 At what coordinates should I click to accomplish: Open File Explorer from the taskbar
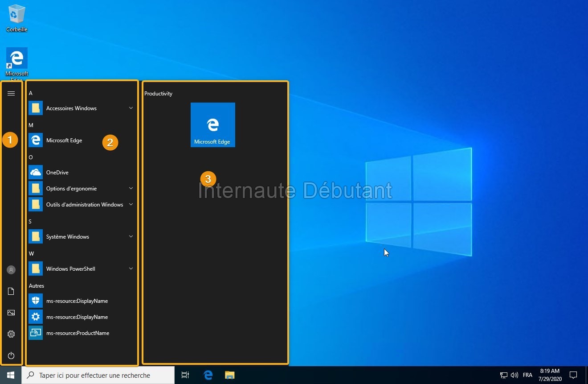pyautogui.click(x=229, y=375)
